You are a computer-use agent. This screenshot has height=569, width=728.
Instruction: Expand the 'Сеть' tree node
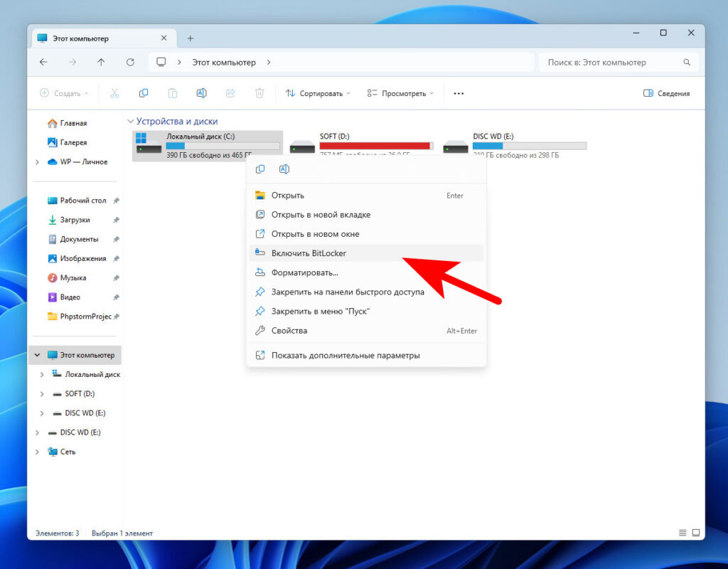(37, 452)
